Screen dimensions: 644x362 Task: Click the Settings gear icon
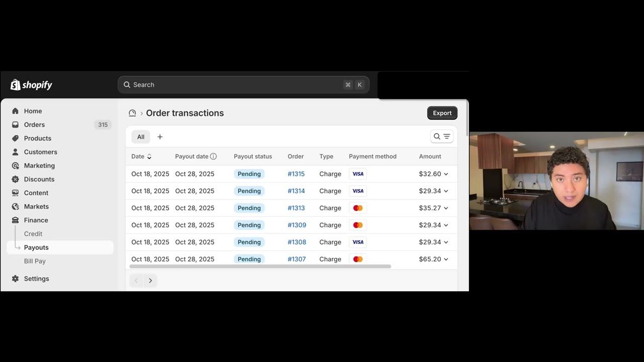tap(15, 279)
